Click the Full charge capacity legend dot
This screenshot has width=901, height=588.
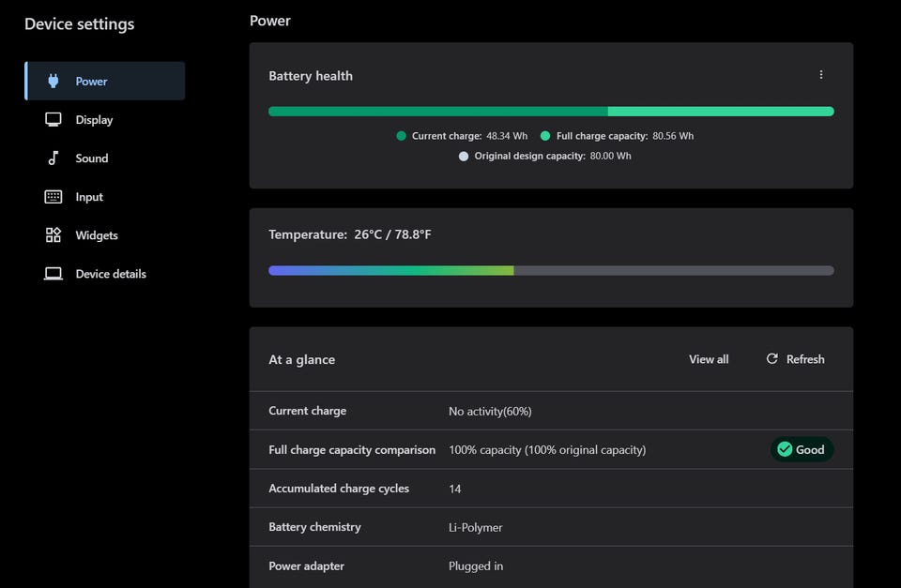tap(545, 136)
